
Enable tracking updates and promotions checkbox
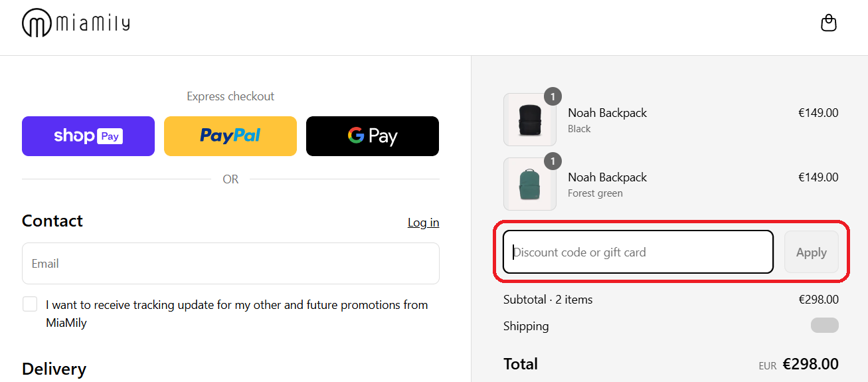pos(30,304)
